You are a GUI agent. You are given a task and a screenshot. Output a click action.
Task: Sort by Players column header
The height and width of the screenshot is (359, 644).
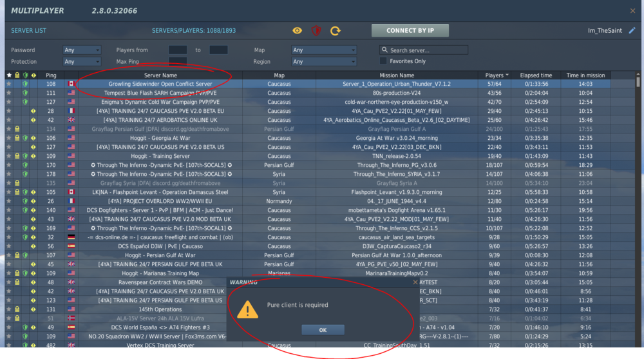coord(496,75)
